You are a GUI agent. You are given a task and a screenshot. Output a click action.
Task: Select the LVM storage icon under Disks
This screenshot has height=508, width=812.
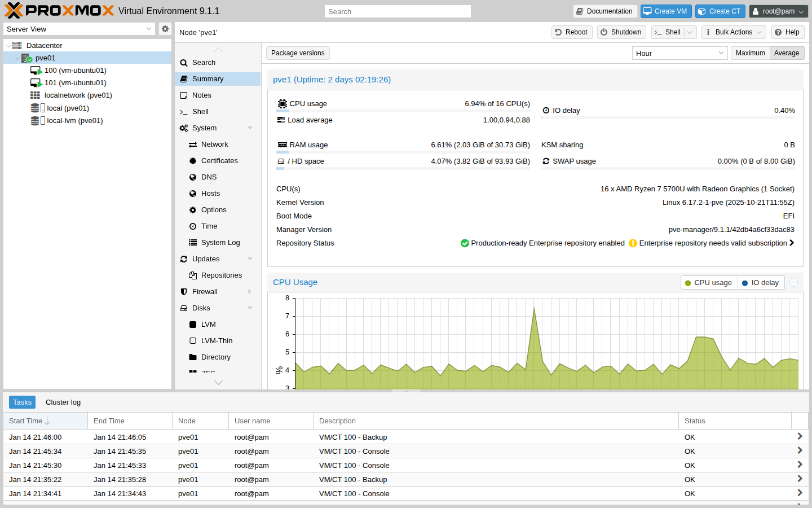[x=193, y=324]
